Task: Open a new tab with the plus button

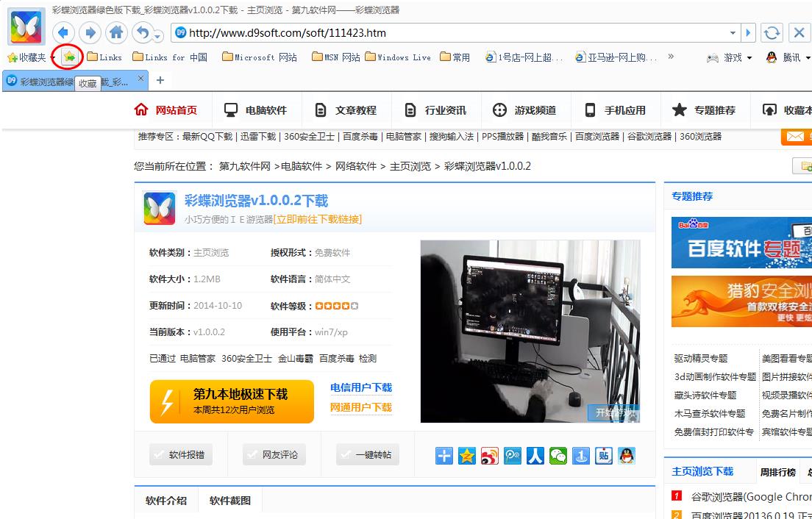Action: click(x=160, y=80)
